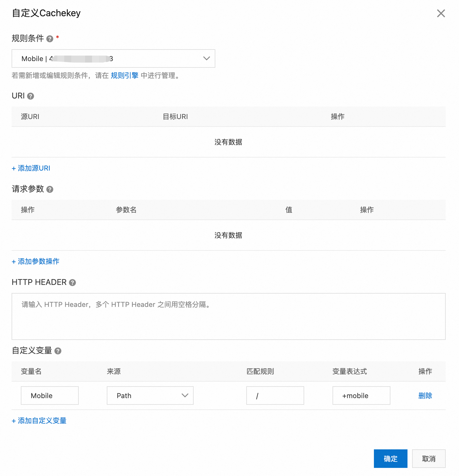Open help icon next to 规则条件
This screenshot has width=459, height=476.
click(x=50, y=39)
